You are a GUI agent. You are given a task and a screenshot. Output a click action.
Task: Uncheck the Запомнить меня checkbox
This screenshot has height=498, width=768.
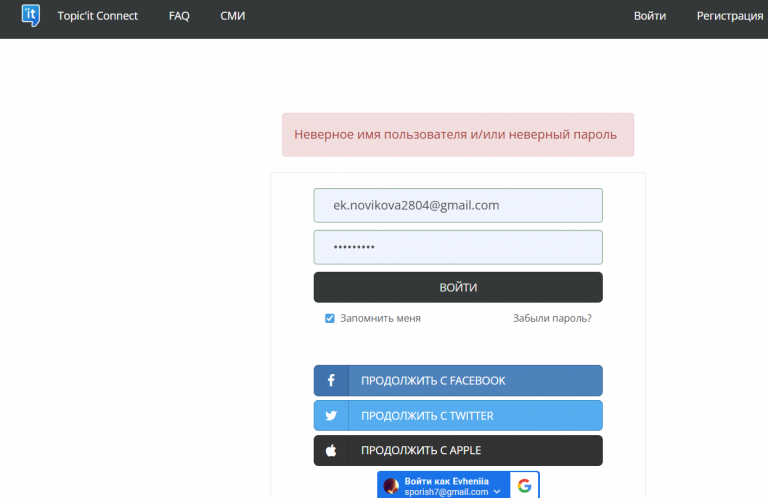coord(330,318)
